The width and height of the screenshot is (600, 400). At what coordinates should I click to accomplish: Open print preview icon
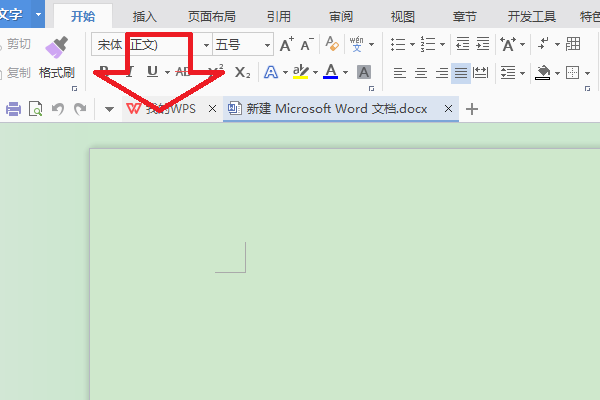point(36,109)
